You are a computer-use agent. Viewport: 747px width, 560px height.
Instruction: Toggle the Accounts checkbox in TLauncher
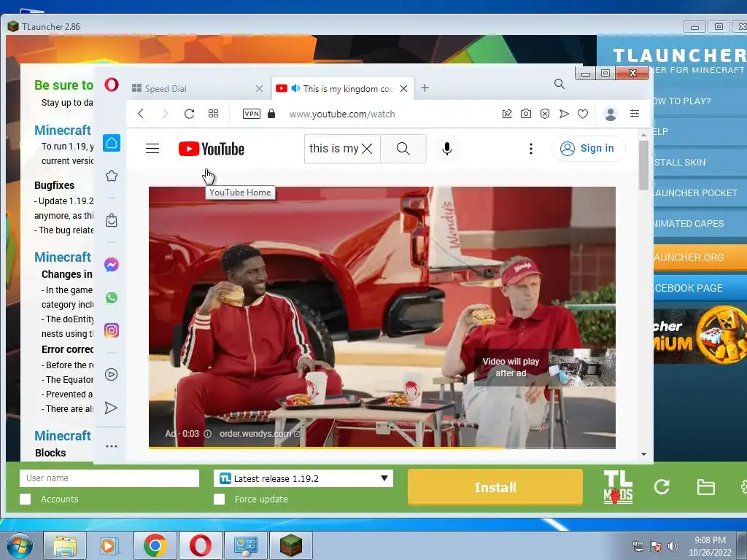point(26,499)
